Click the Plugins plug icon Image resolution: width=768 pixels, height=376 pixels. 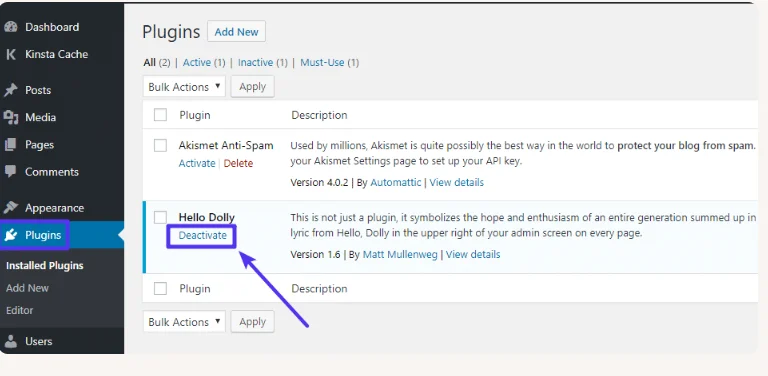pos(11,235)
